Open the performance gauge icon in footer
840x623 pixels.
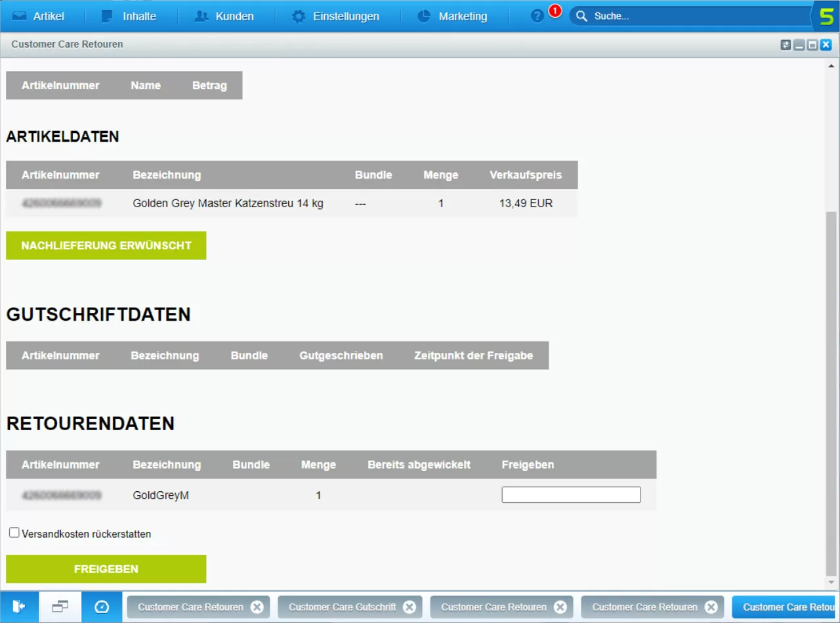tap(102, 607)
